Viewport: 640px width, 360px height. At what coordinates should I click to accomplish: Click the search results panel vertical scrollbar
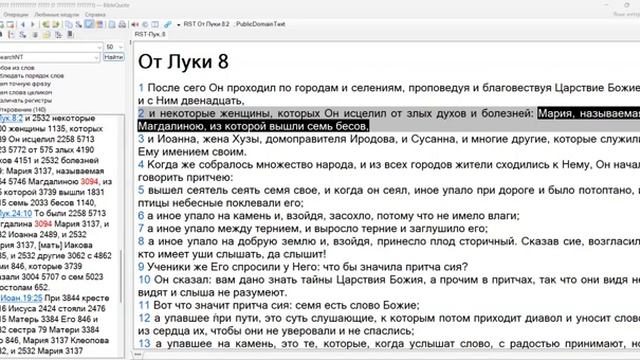click(121, 276)
